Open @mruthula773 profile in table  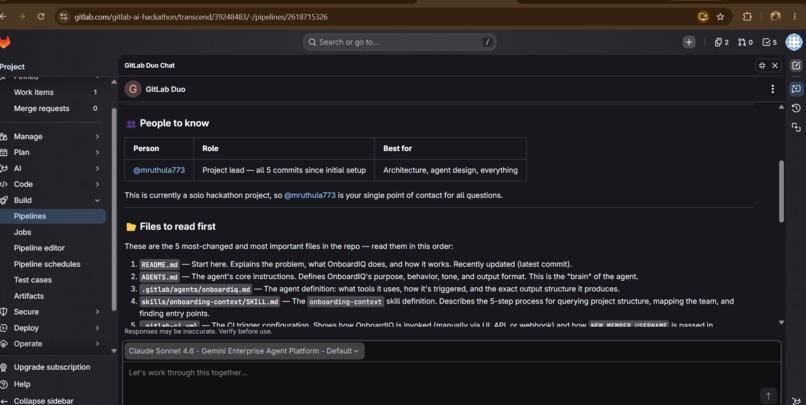click(159, 170)
